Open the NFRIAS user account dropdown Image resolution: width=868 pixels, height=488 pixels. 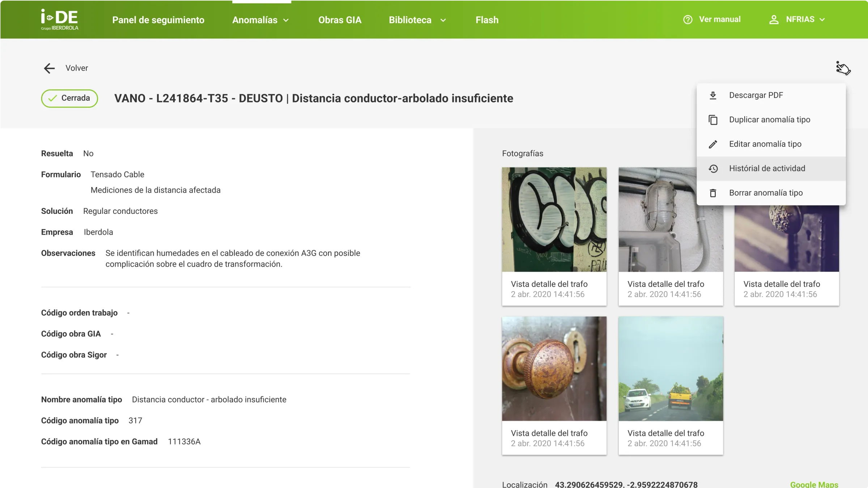(805, 20)
